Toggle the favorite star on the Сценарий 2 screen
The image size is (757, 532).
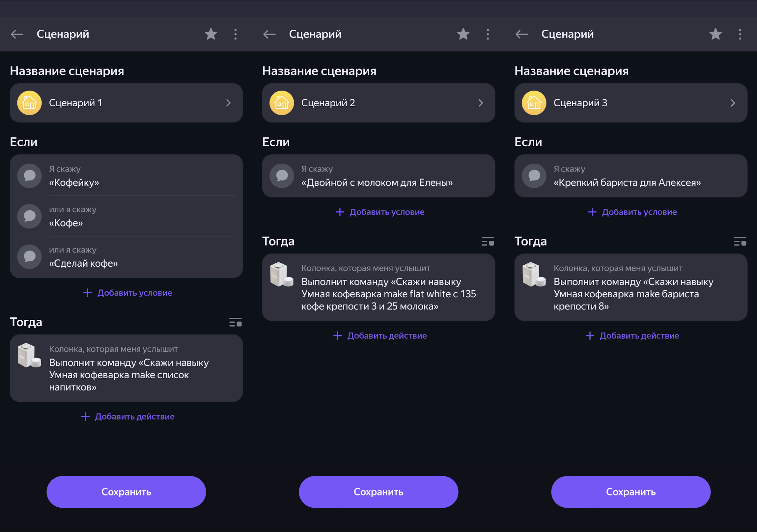click(x=463, y=34)
